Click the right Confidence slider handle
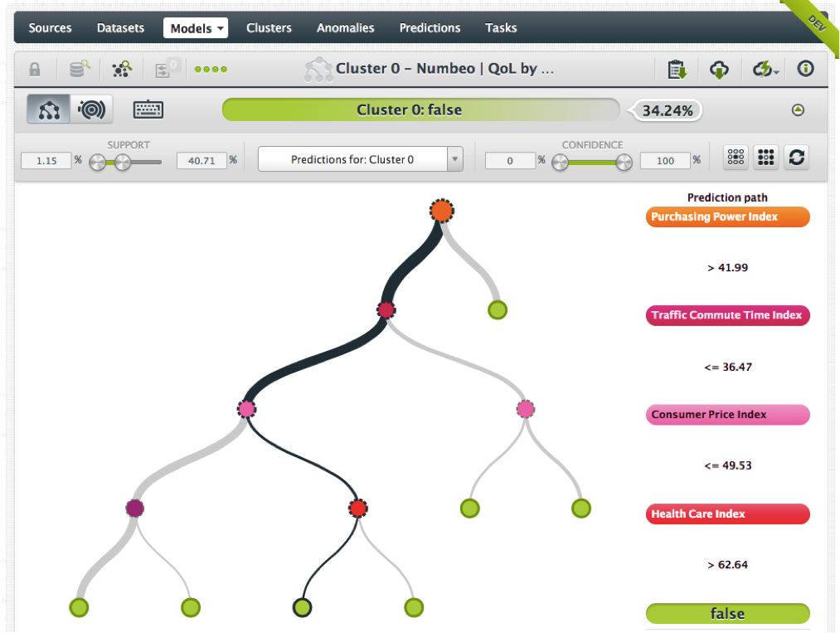Viewport: 840px width, 633px height. 624,163
